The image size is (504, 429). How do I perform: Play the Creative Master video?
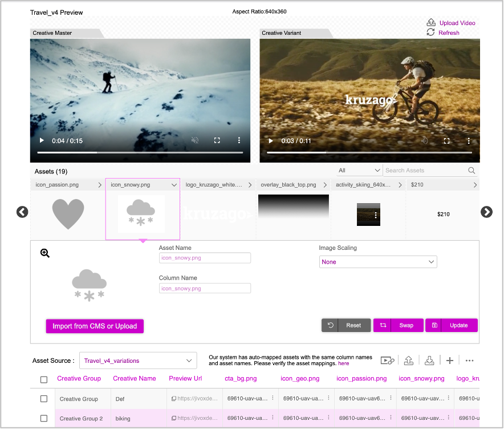[x=42, y=140]
